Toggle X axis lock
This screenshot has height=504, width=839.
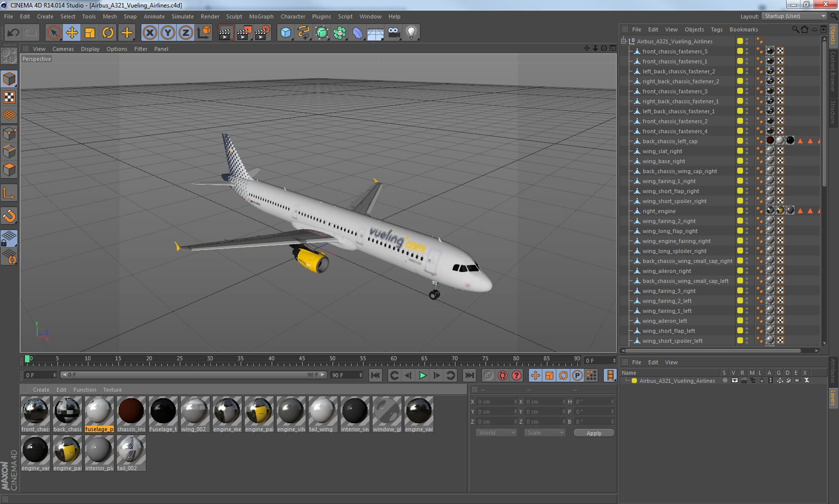[150, 33]
